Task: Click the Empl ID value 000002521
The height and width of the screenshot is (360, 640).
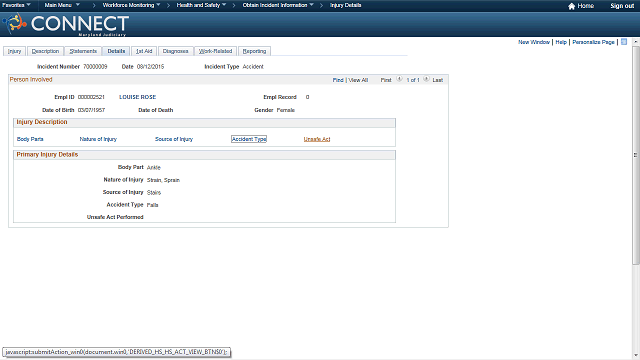Action: 91,97
